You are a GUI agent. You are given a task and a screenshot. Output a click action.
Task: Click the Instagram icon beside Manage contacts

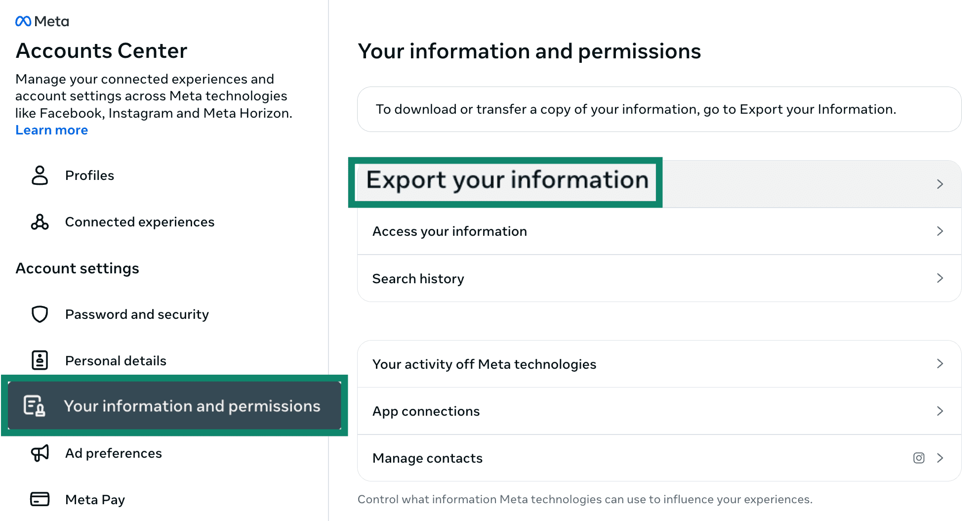click(x=919, y=458)
